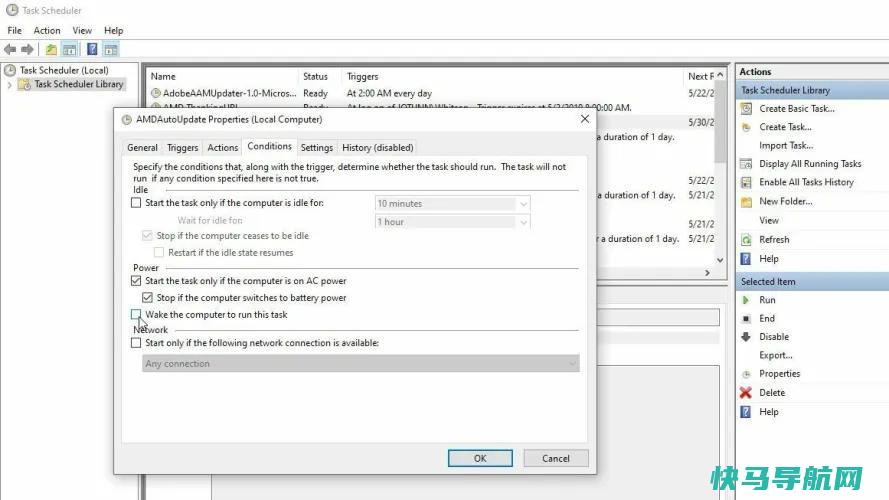This screenshot has height=500, width=889.
Task: Click the Up one level folder icon
Action: (51, 49)
